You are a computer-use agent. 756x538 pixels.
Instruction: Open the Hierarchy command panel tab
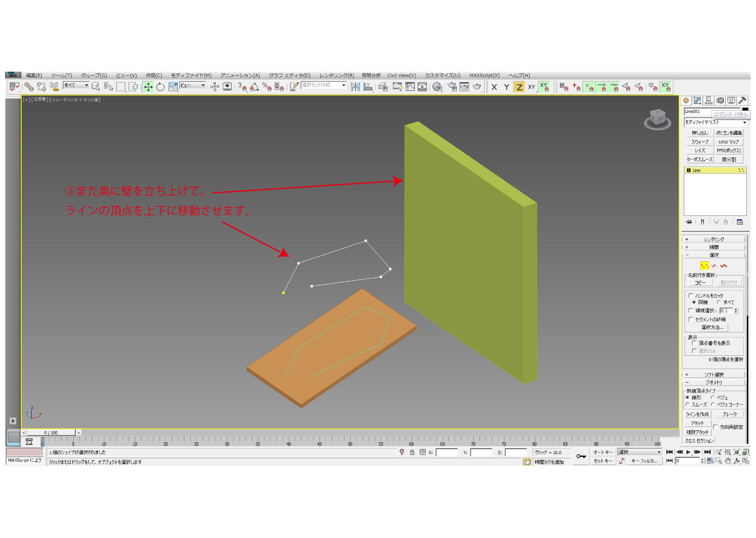pyautogui.click(x=709, y=100)
